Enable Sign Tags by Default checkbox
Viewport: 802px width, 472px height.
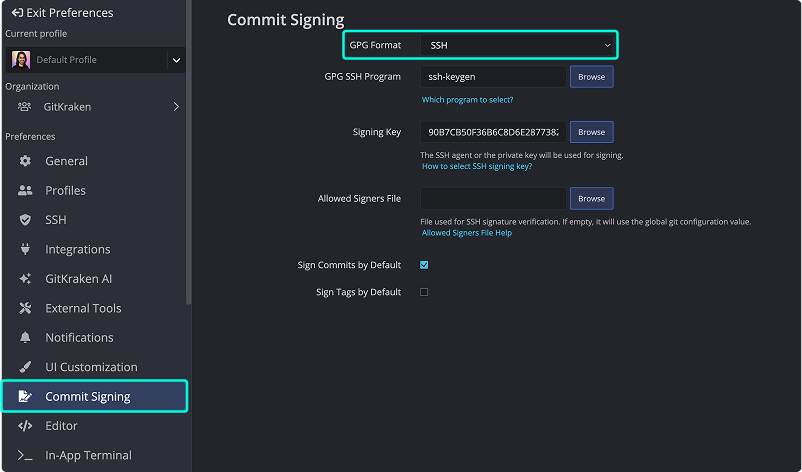pyautogui.click(x=424, y=292)
